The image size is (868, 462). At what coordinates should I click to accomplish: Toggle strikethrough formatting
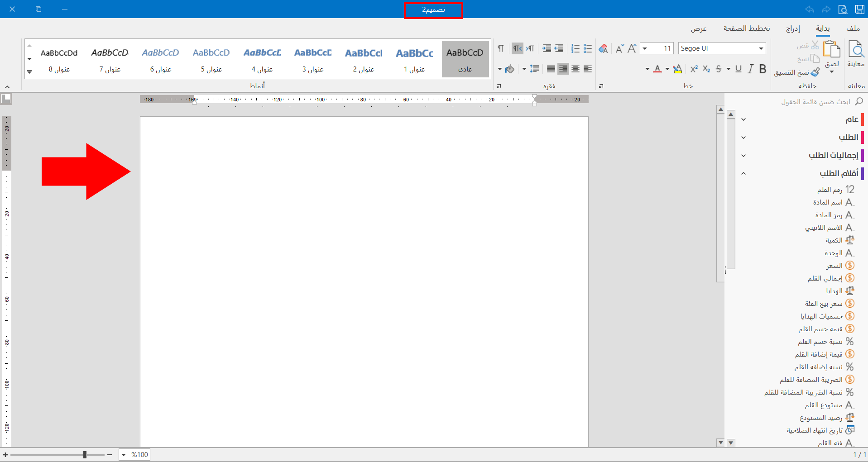tap(719, 69)
